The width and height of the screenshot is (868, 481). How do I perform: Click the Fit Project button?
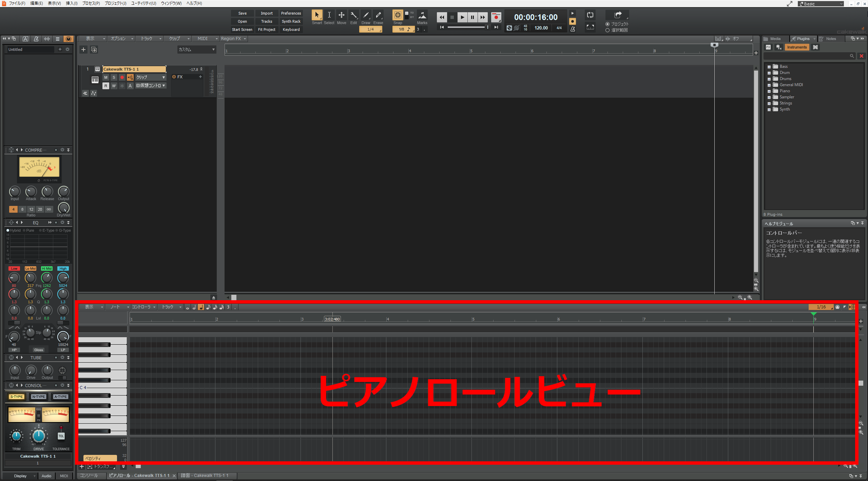(267, 30)
